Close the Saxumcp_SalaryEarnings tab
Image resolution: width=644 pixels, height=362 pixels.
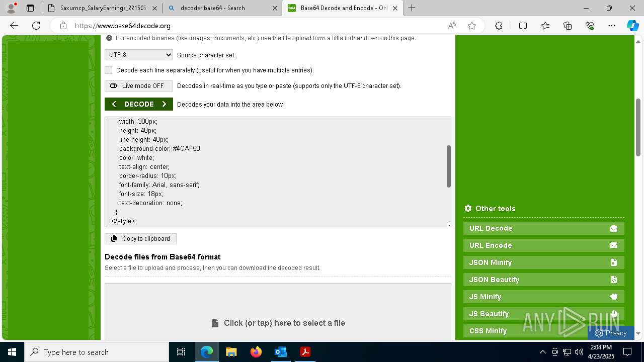click(154, 8)
